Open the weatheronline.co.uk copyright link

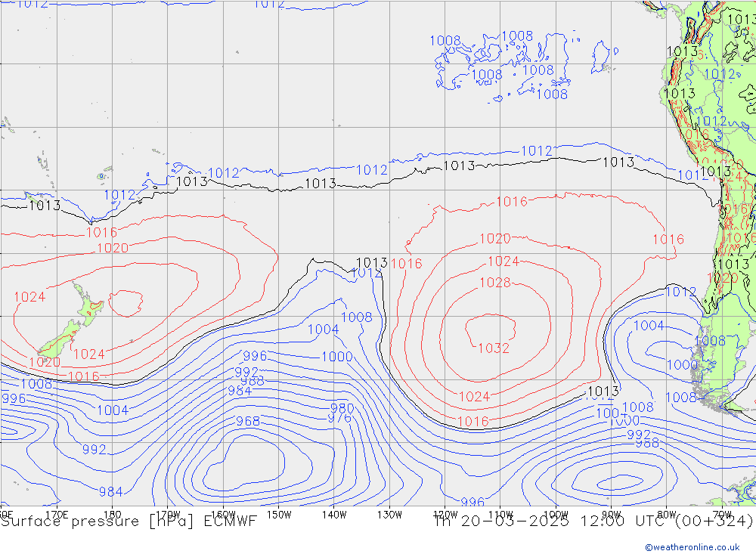coord(692,547)
